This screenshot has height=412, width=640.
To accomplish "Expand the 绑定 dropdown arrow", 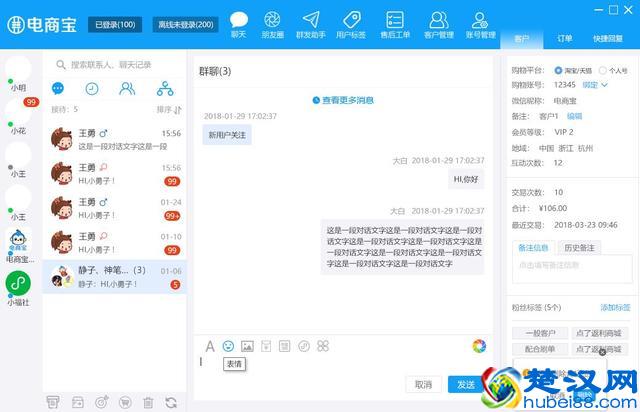I will 605,85.
